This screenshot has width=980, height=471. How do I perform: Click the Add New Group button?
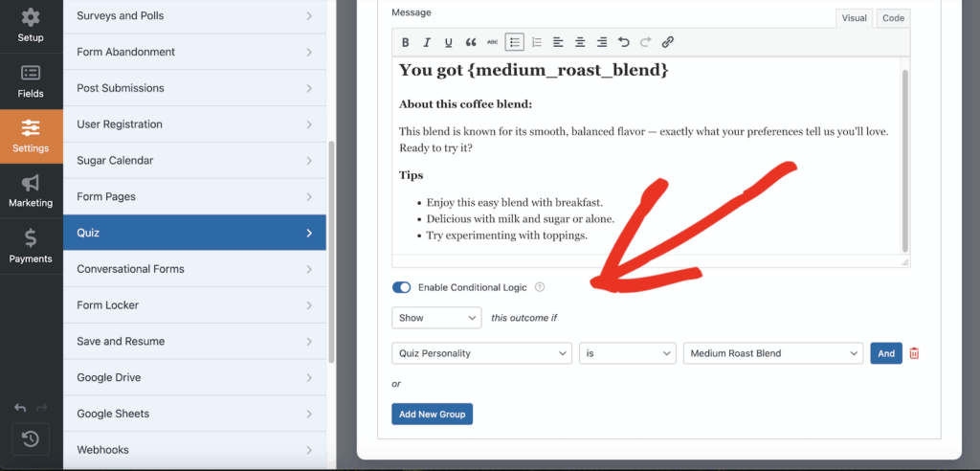click(x=432, y=414)
